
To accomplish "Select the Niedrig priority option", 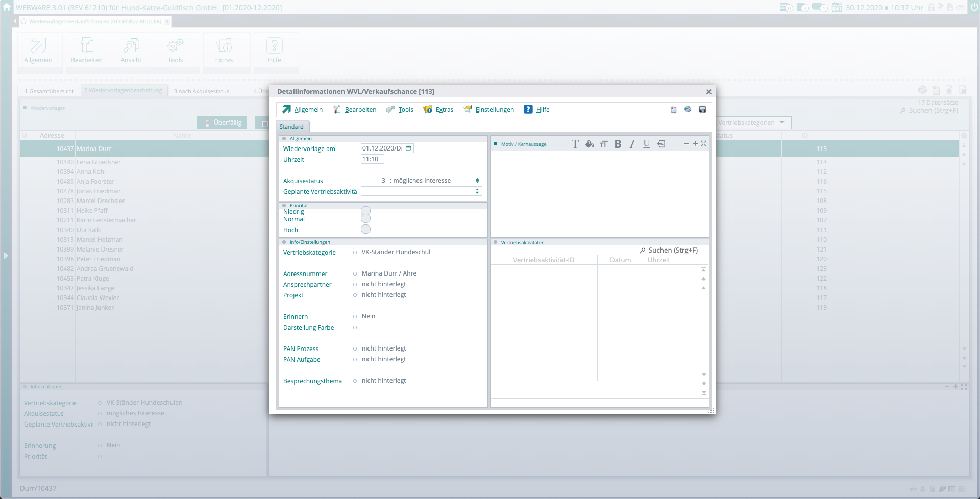I will pos(365,211).
